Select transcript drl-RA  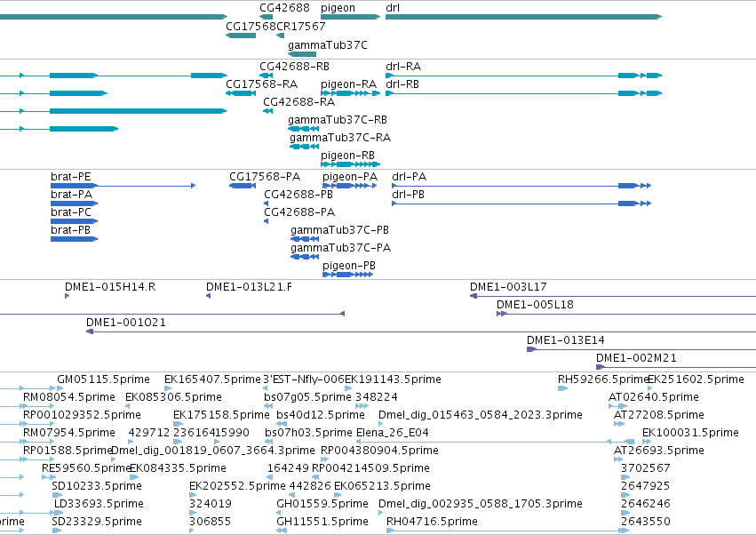pyautogui.click(x=403, y=66)
